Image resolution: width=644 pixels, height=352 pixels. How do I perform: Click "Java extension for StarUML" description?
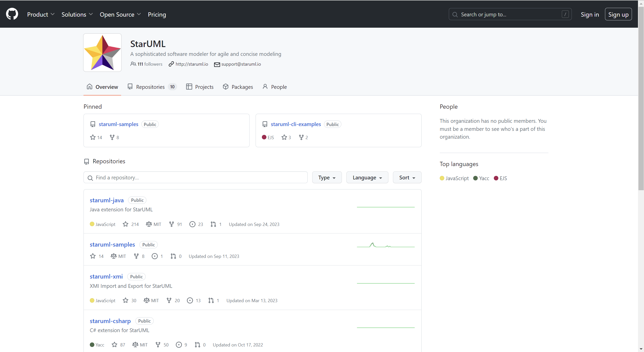[x=121, y=210]
